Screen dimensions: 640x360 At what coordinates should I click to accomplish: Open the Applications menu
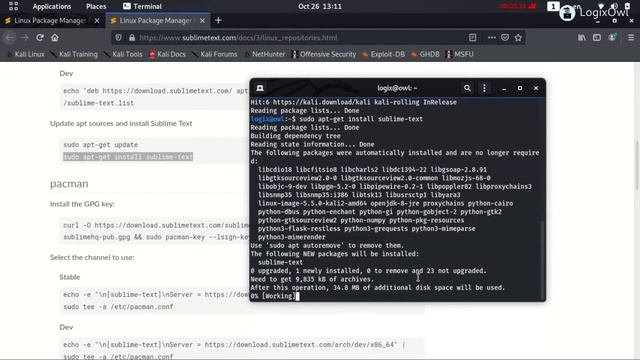point(51,7)
